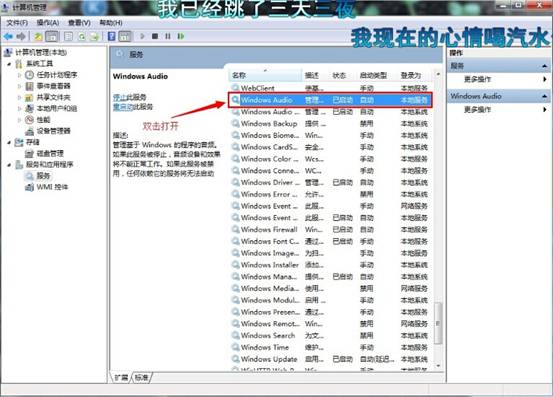This screenshot has width=553, height=397.
Task: Toggle Show/Hide Console Tree toolbar icon
Action: 52,36
